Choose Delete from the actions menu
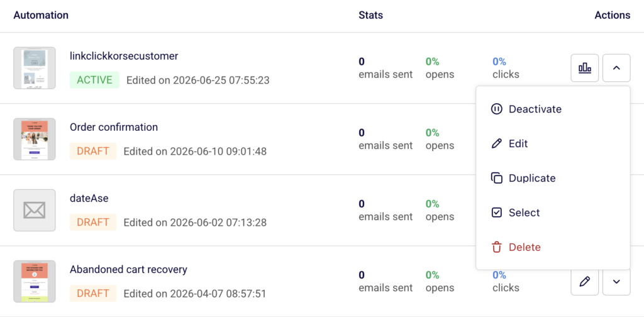Screen dimensions: 644x317 (553, 247)
